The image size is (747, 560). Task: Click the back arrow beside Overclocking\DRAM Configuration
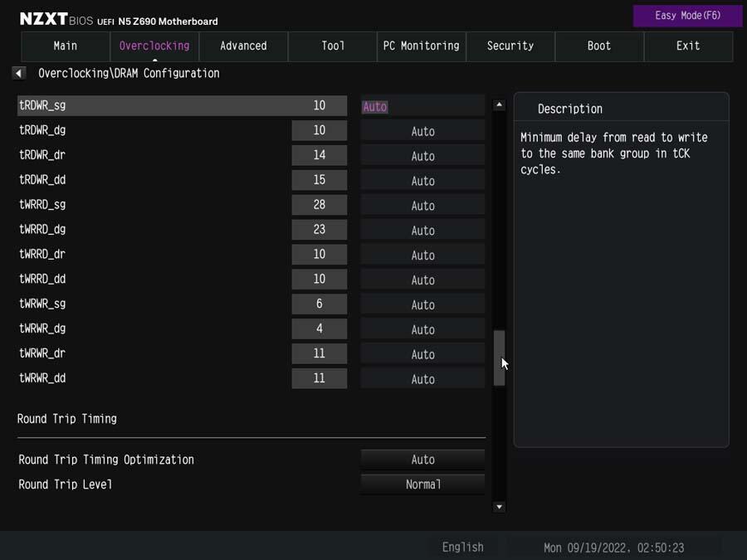pyautogui.click(x=18, y=73)
